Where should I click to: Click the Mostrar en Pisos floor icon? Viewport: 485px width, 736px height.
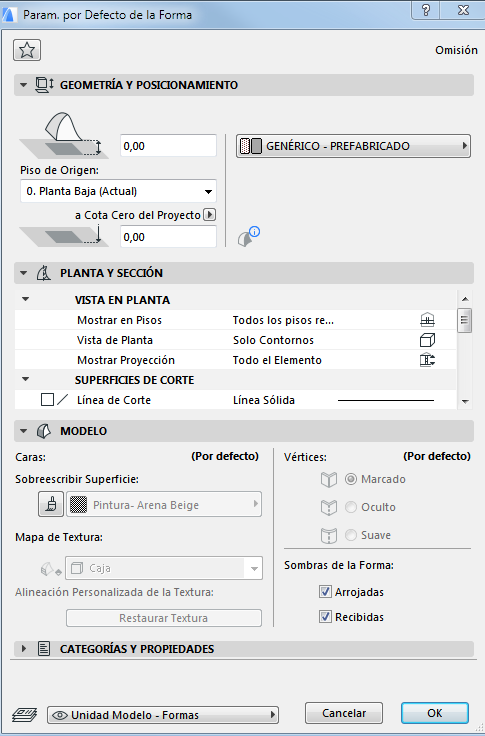click(427, 320)
